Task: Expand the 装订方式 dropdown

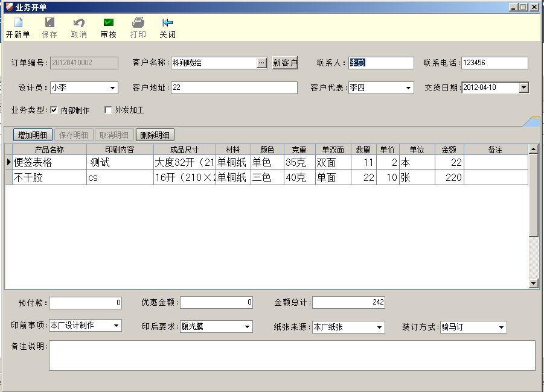Action: pos(501,327)
